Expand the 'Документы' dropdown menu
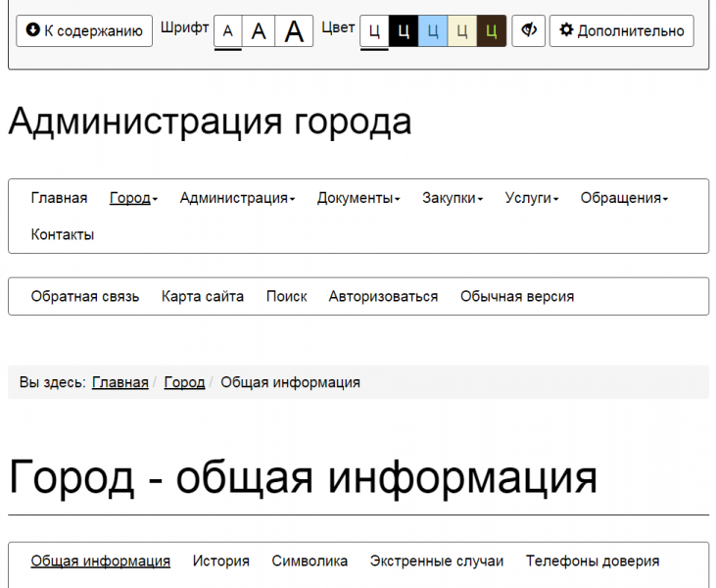 [x=358, y=198]
